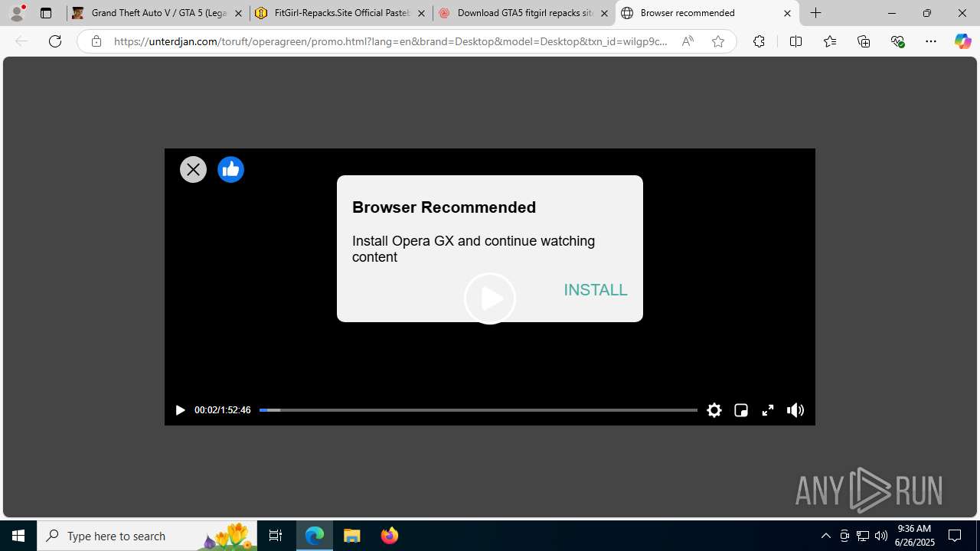Image resolution: width=980 pixels, height=551 pixels.
Task: Open video player settings gear
Action: 714,410
